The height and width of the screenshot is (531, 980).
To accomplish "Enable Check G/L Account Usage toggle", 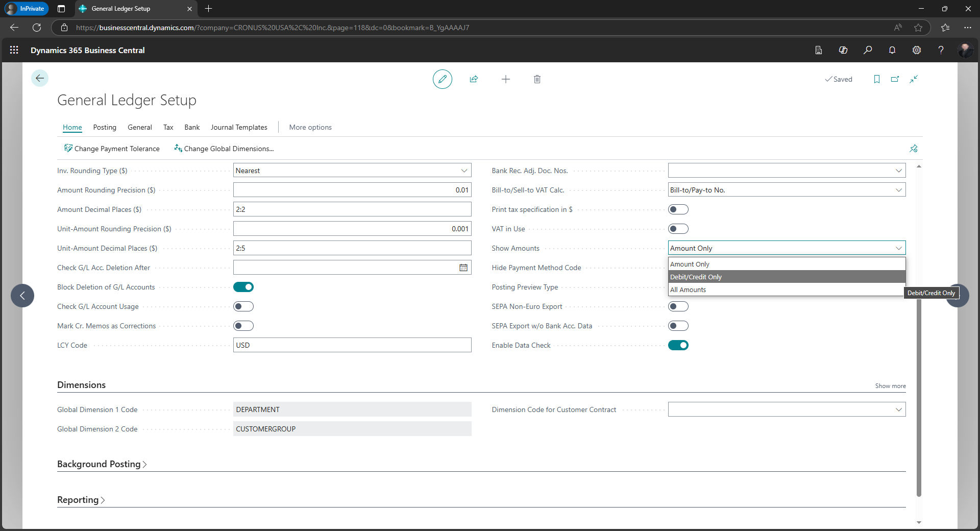I will (x=243, y=306).
